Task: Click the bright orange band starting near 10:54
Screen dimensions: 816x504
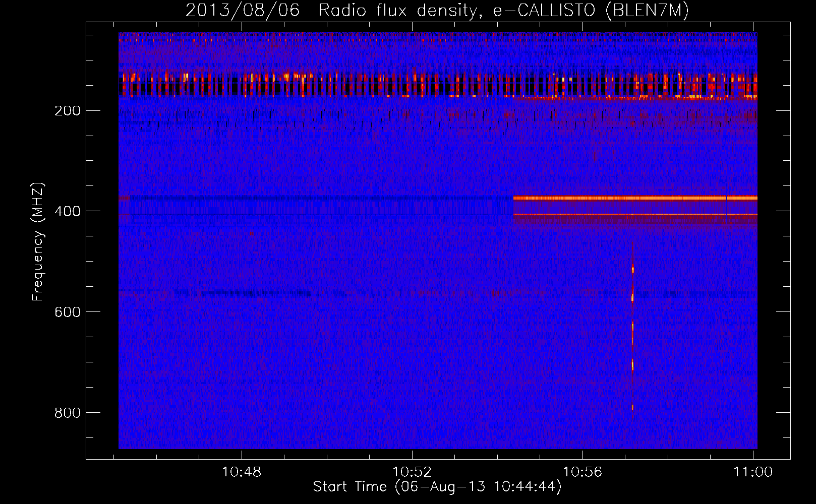Action: tap(635, 198)
